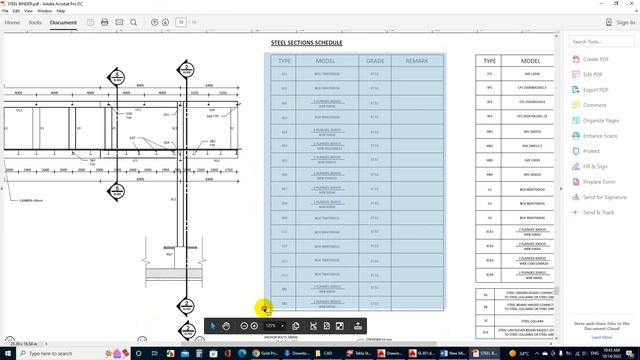Select the Hand pan tool
640x360 pixels.
coord(226,326)
